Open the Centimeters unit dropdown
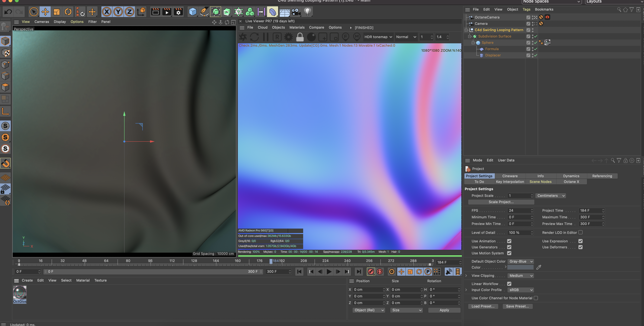 pyautogui.click(x=551, y=196)
